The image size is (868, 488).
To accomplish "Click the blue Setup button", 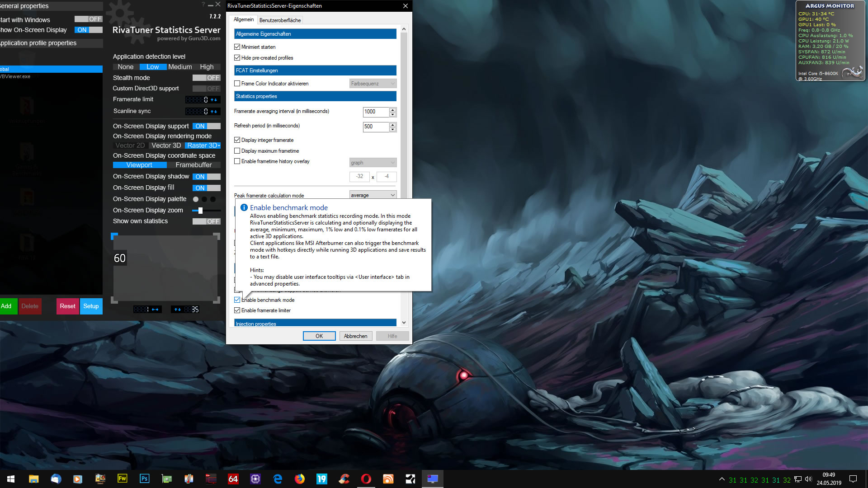I will coord(91,306).
